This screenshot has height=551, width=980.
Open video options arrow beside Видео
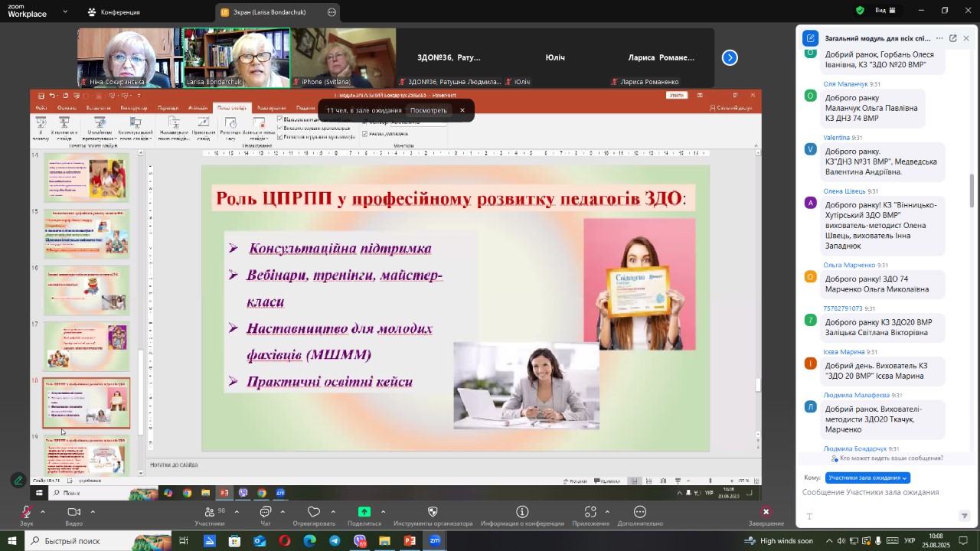(x=93, y=511)
